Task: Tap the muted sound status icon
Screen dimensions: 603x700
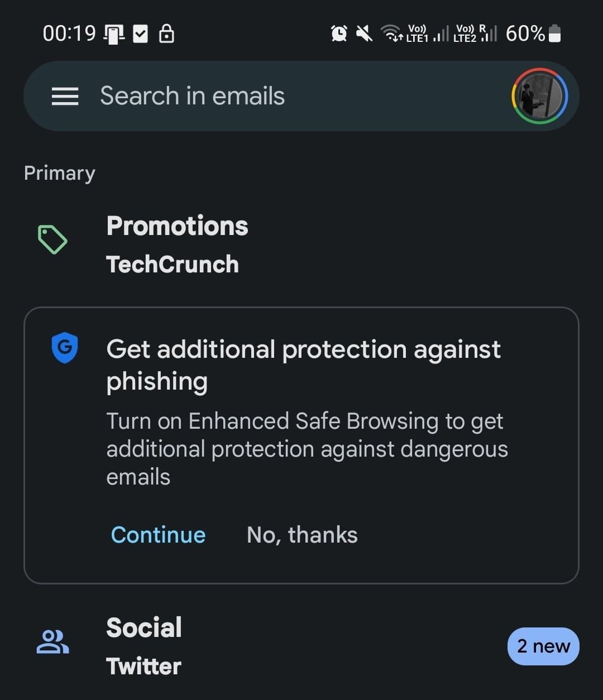Action: tap(365, 34)
